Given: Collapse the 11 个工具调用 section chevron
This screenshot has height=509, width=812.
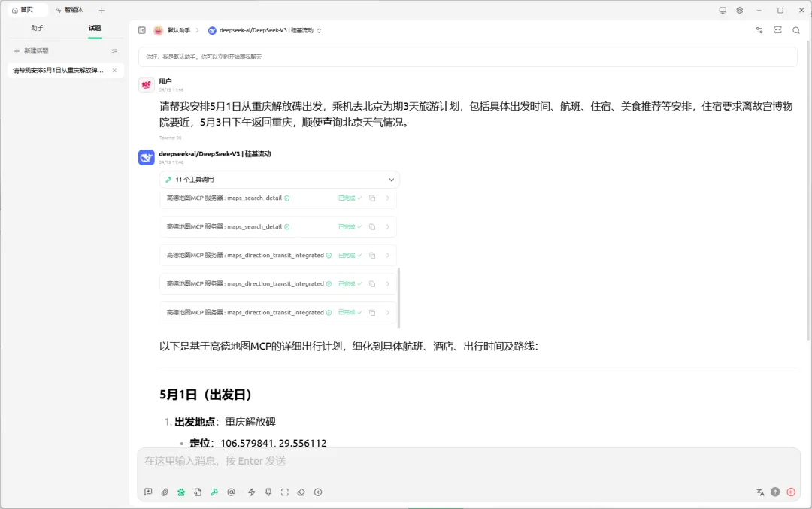Looking at the screenshot, I should pyautogui.click(x=392, y=180).
